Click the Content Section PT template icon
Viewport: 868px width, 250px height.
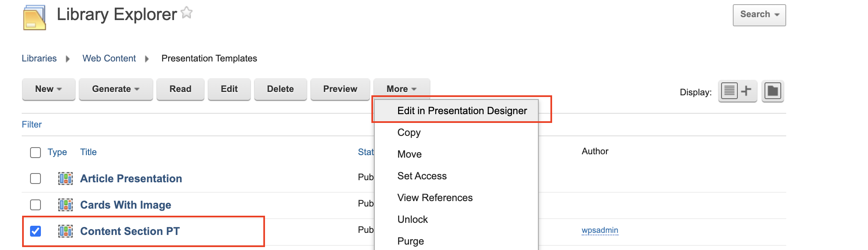point(66,231)
